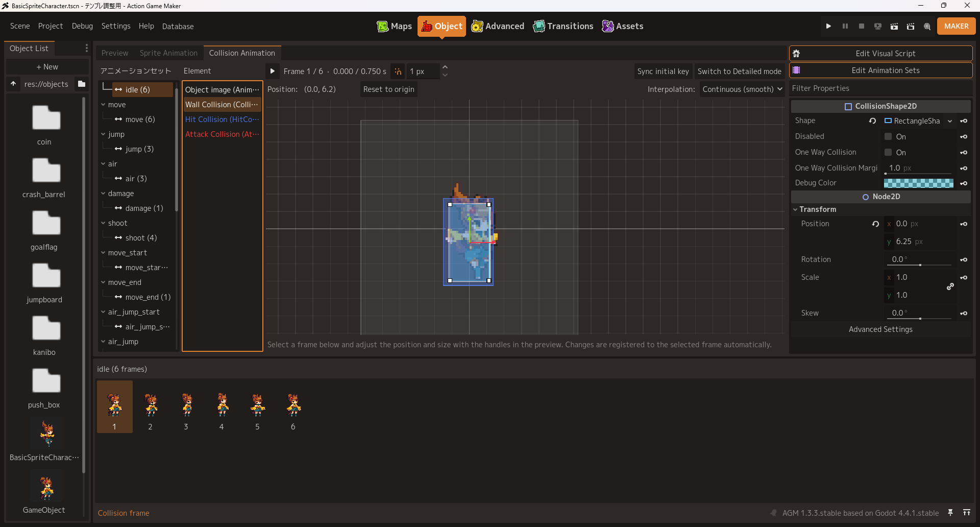
Task: Open the Database menu
Action: tap(178, 26)
